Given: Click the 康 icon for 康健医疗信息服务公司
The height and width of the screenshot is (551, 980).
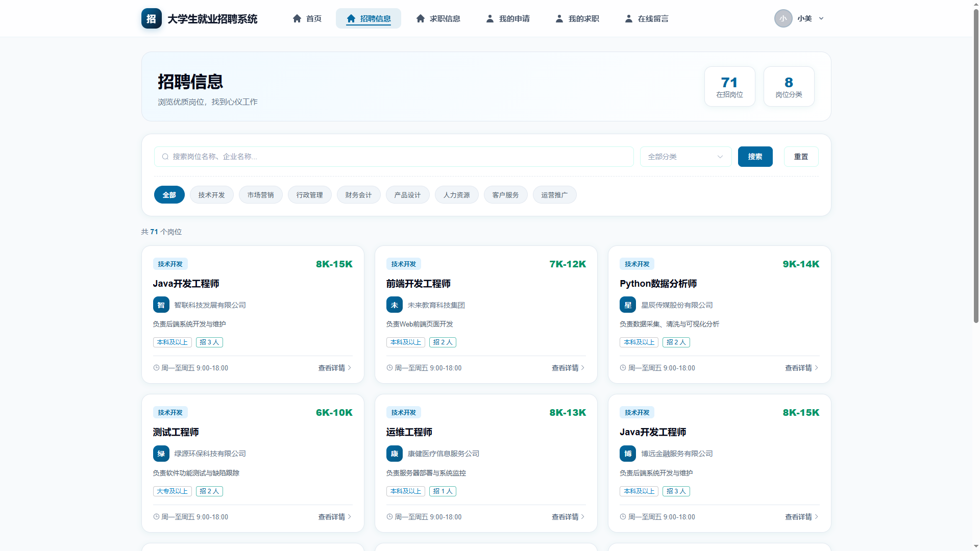Looking at the screenshot, I should (395, 453).
